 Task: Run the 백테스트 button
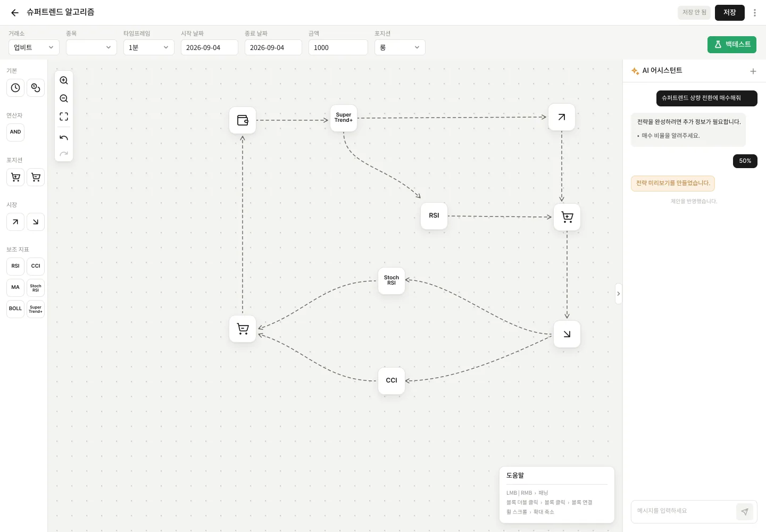(732, 45)
